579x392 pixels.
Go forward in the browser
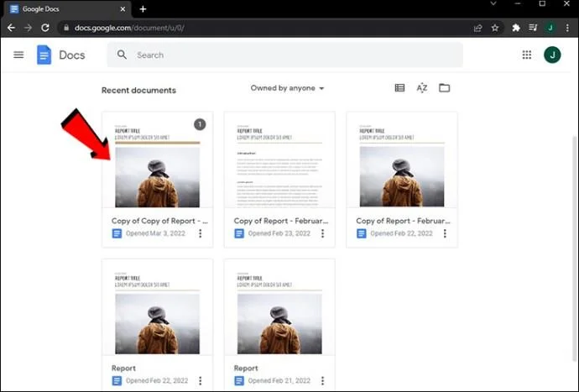pyautogui.click(x=28, y=28)
